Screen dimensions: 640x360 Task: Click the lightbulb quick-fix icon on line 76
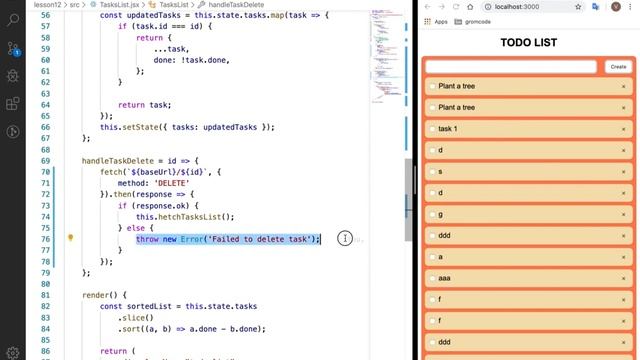[70, 238]
